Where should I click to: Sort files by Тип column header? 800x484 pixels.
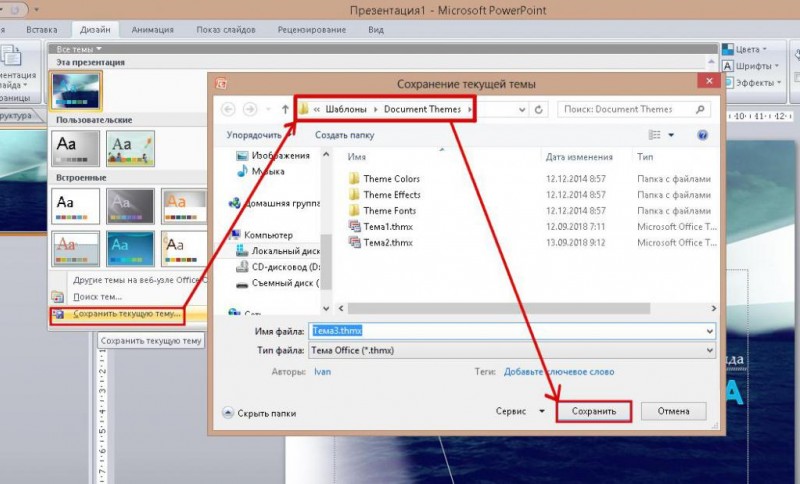point(645,157)
